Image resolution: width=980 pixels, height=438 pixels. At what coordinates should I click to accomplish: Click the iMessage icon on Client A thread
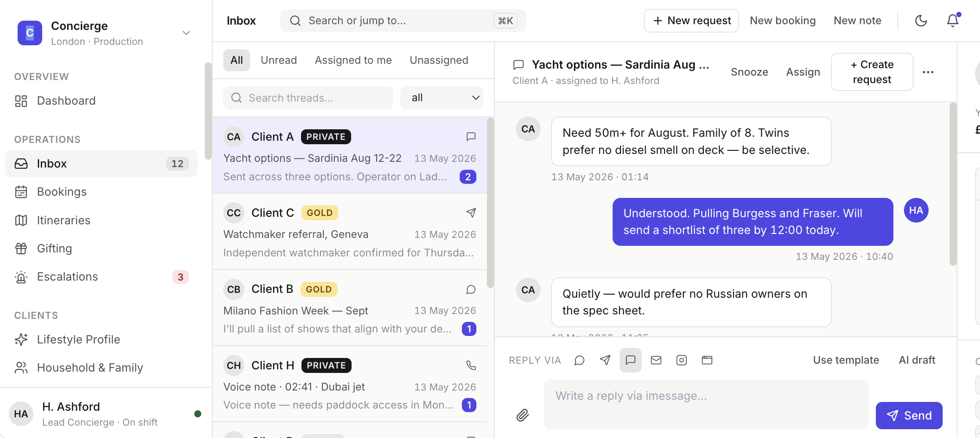(x=471, y=137)
